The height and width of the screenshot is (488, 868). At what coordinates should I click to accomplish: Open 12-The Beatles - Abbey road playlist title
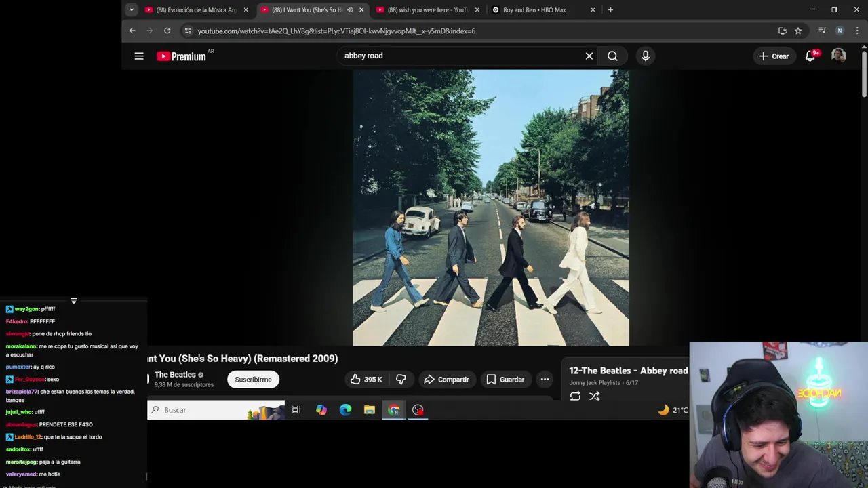(x=629, y=371)
